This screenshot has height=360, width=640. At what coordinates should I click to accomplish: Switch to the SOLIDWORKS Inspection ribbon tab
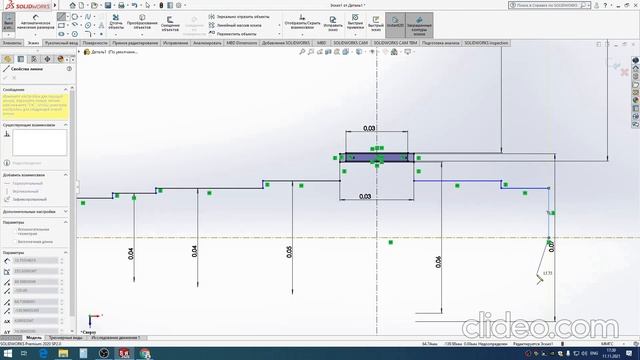486,43
